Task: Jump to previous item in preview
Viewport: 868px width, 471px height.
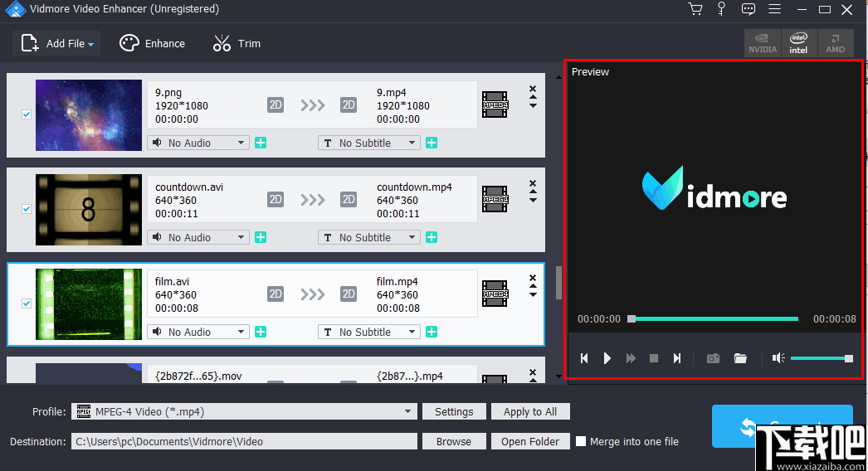Action: point(584,359)
